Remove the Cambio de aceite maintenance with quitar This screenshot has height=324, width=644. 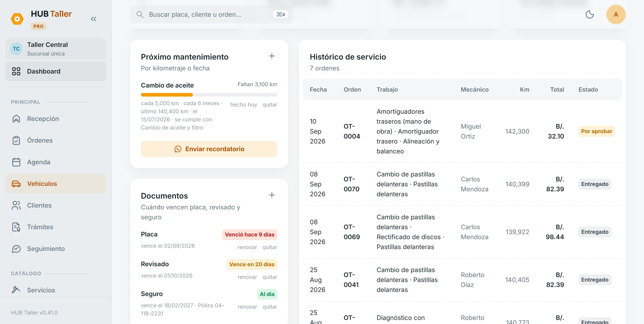(270, 105)
